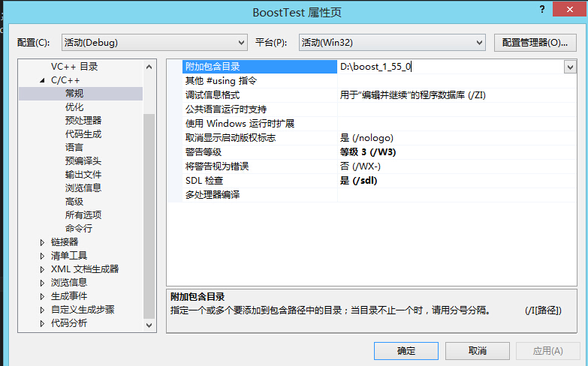Select 高级 in the tree
The width and height of the screenshot is (588, 366).
(x=74, y=202)
